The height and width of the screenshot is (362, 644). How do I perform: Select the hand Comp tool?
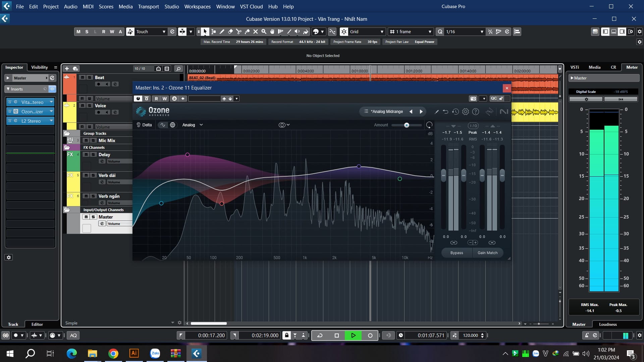[x=272, y=32]
